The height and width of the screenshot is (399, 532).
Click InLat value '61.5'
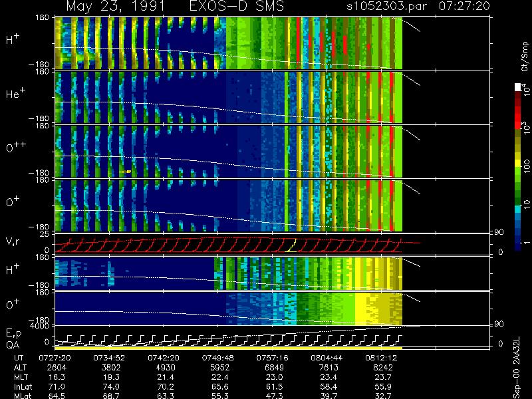pyautogui.click(x=274, y=386)
